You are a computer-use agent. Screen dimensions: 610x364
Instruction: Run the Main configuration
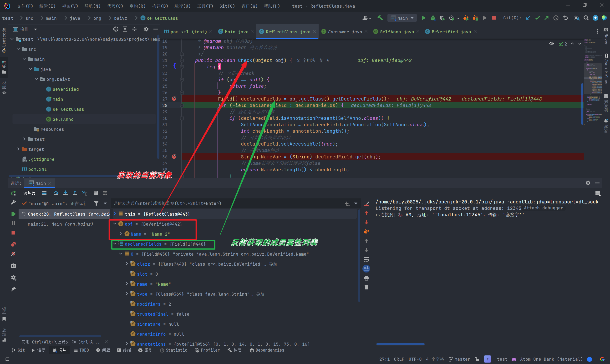pyautogui.click(x=424, y=18)
